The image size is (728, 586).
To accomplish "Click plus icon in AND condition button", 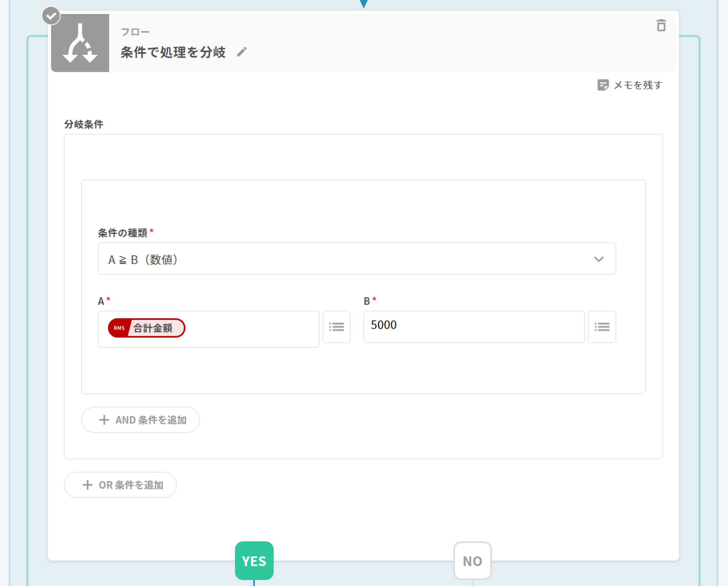I will 104,420.
